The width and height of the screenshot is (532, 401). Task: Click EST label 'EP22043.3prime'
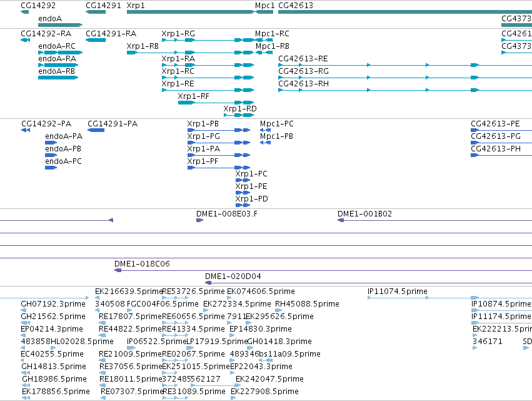point(261,367)
